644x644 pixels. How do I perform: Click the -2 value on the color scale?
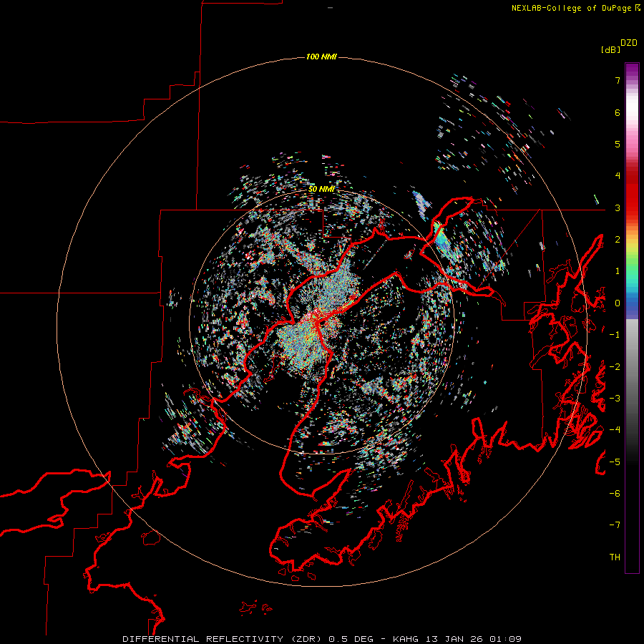(x=615, y=367)
